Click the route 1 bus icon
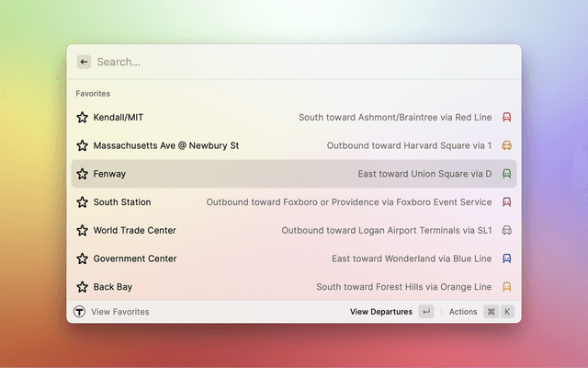This screenshot has height=368, width=588. (x=506, y=145)
